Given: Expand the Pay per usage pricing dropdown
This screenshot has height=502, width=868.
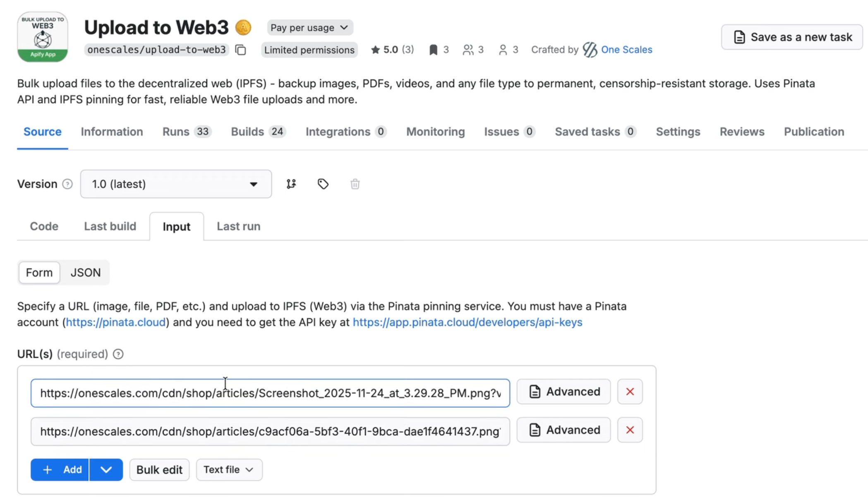Looking at the screenshot, I should tap(309, 27).
